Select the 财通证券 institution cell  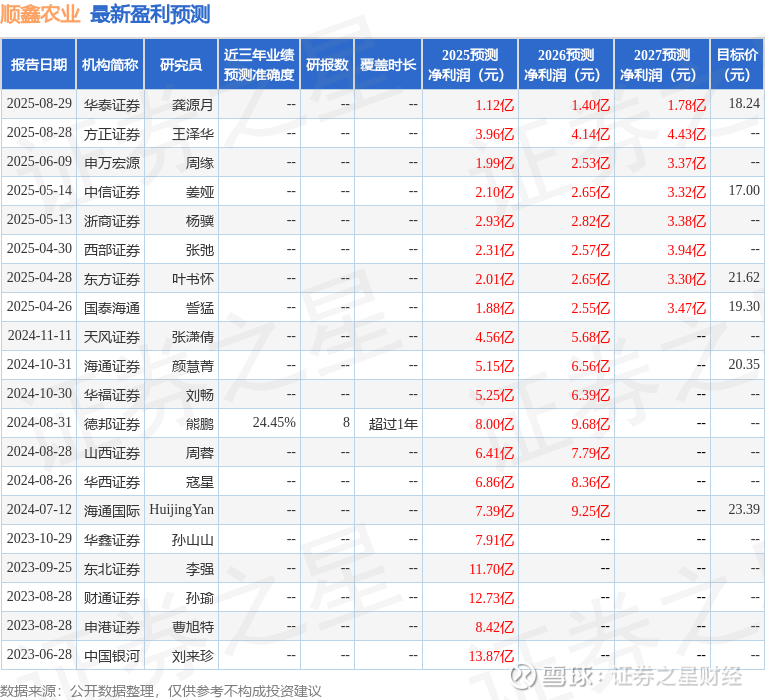click(x=112, y=598)
